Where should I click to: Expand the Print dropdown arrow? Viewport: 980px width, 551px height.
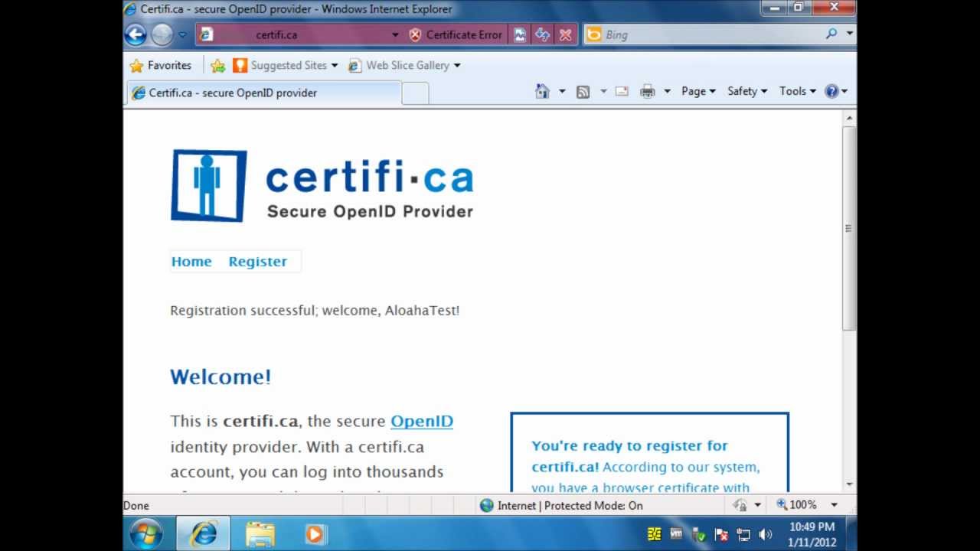667,92
